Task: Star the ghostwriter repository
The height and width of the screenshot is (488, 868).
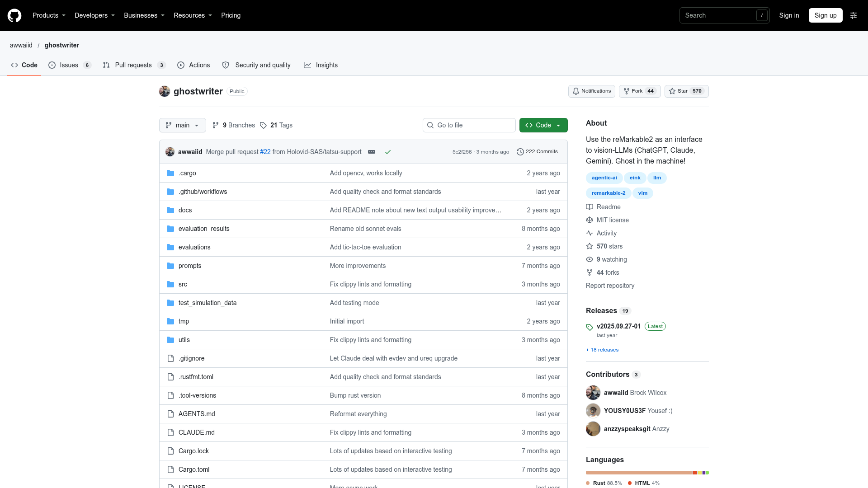Action: [x=686, y=91]
